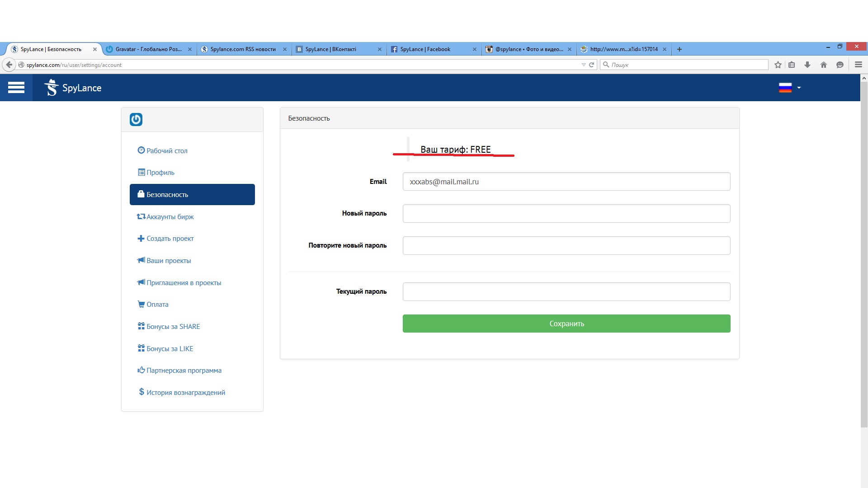This screenshot has height=488, width=868.
Task: Go to browser home page icon
Action: 824,65
